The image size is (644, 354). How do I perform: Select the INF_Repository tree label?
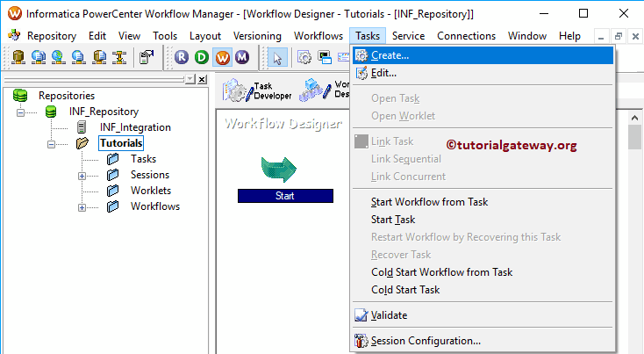click(104, 112)
